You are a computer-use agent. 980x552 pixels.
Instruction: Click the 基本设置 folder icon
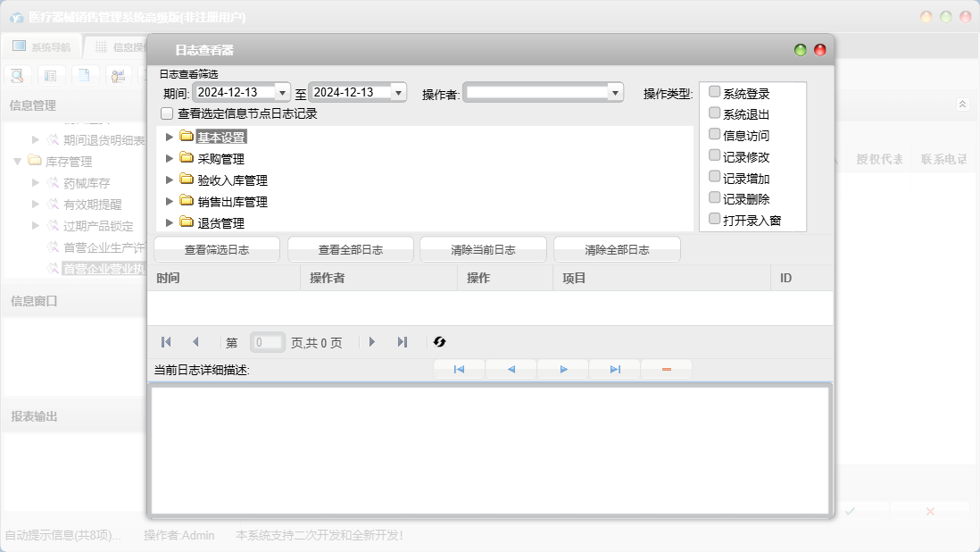pos(187,136)
